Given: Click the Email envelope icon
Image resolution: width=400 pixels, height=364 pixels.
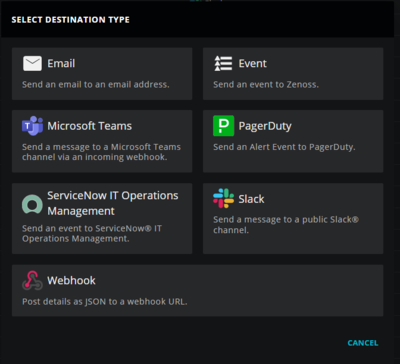Looking at the screenshot, I should click(x=32, y=63).
